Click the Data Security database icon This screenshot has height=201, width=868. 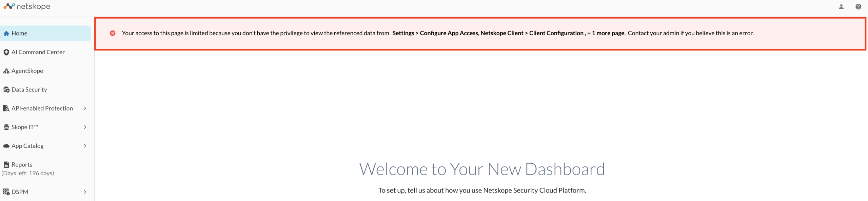[x=6, y=90]
